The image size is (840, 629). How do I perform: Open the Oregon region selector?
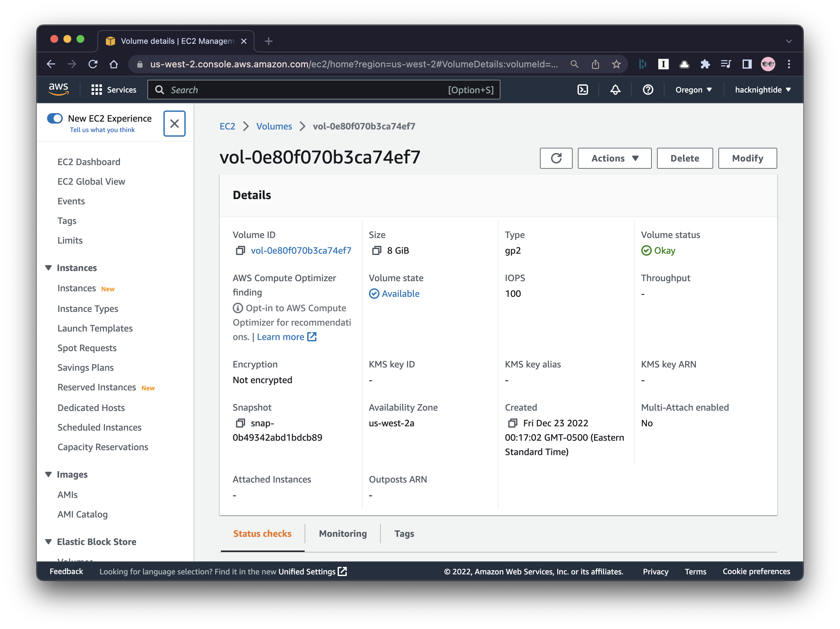tap(693, 90)
